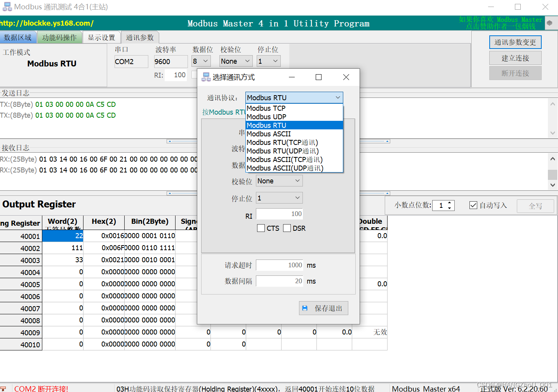The image size is (558, 392).
Task: Click the icon in the 选择通讯方式 dialog title bar
Action: click(x=206, y=77)
